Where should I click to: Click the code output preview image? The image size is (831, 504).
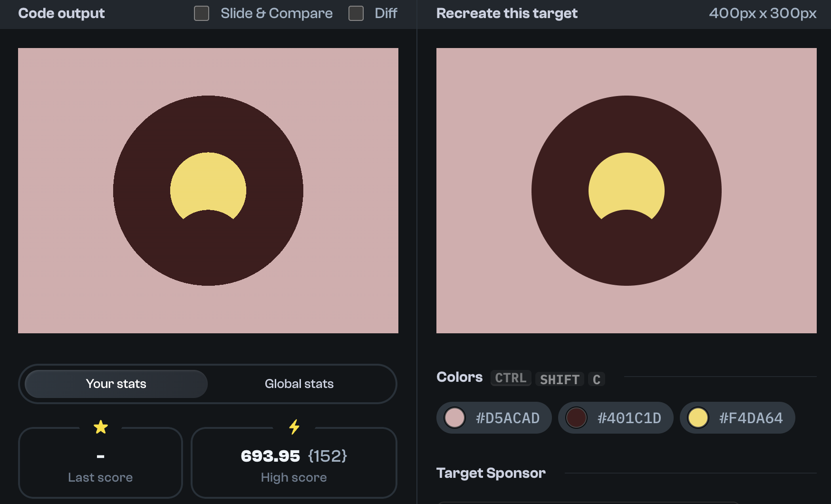tap(208, 190)
